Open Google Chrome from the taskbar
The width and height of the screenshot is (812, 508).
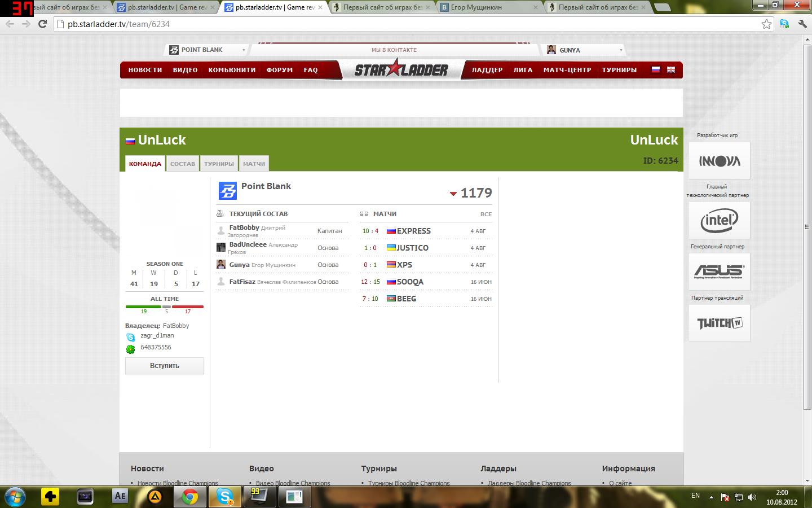pyautogui.click(x=190, y=497)
